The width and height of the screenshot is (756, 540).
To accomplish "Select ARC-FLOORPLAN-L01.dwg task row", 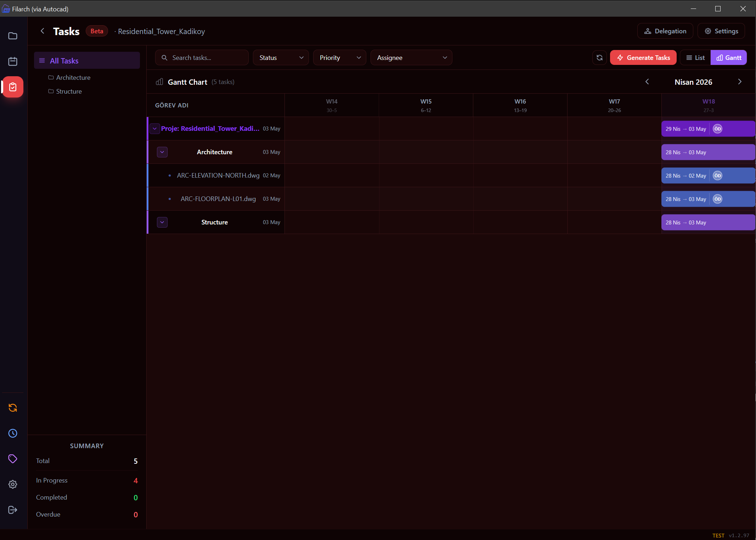I will (216, 199).
